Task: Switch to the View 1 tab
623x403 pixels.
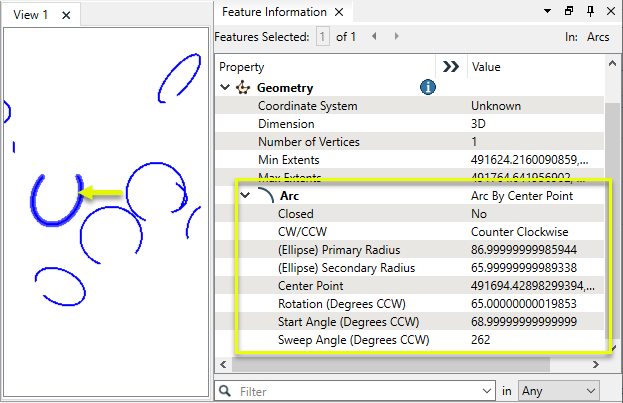Action: 30,15
